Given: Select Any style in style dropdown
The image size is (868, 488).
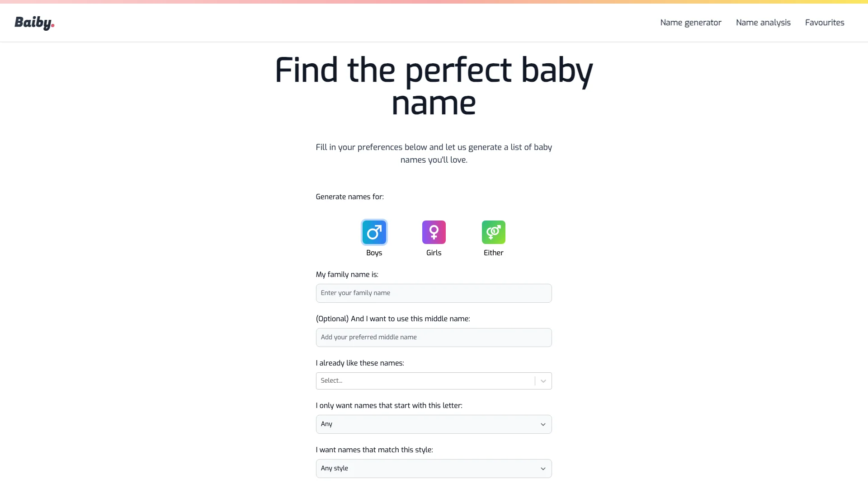Looking at the screenshot, I should click(434, 468).
